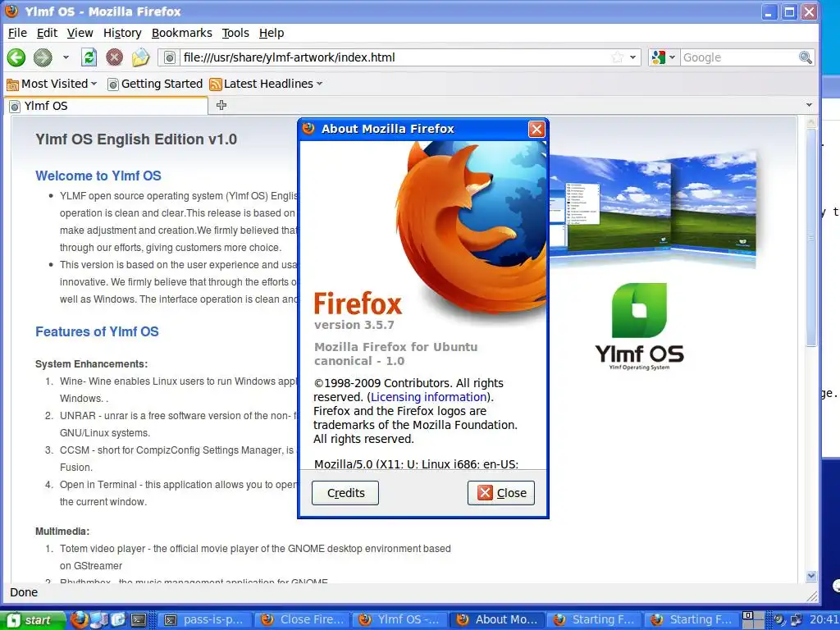The width and height of the screenshot is (840, 630).
Task: Open the Bookmarks menu
Action: pyautogui.click(x=181, y=33)
